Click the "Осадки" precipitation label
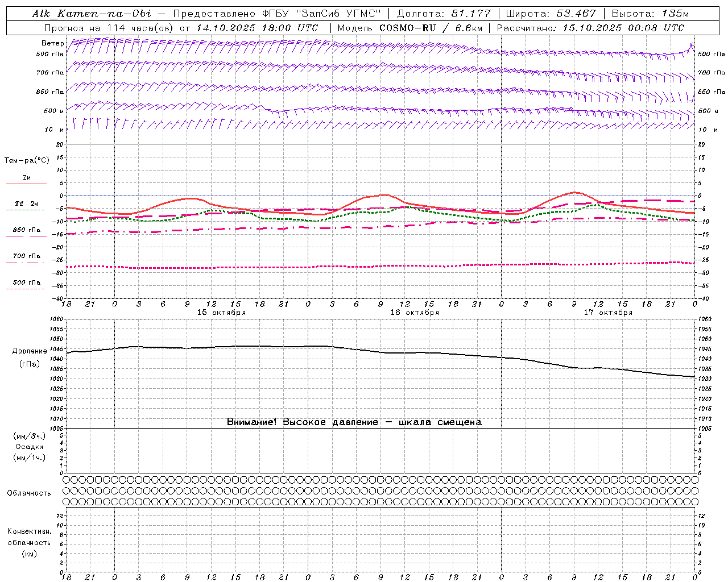Viewport: 728px width, 582px height. (30, 447)
